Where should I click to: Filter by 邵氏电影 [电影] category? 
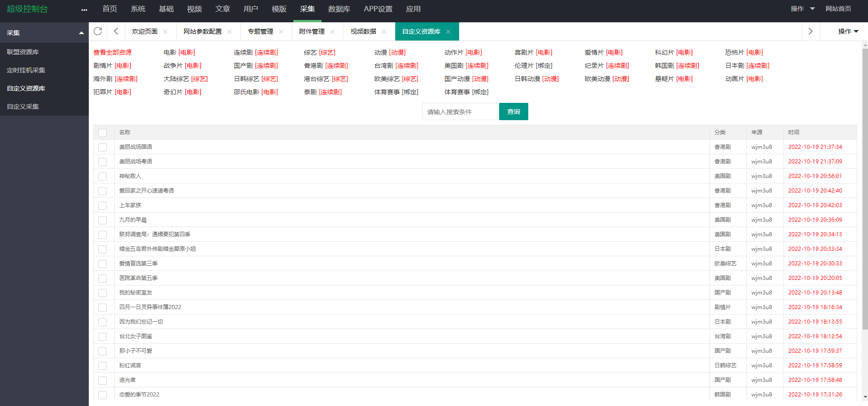[255, 92]
